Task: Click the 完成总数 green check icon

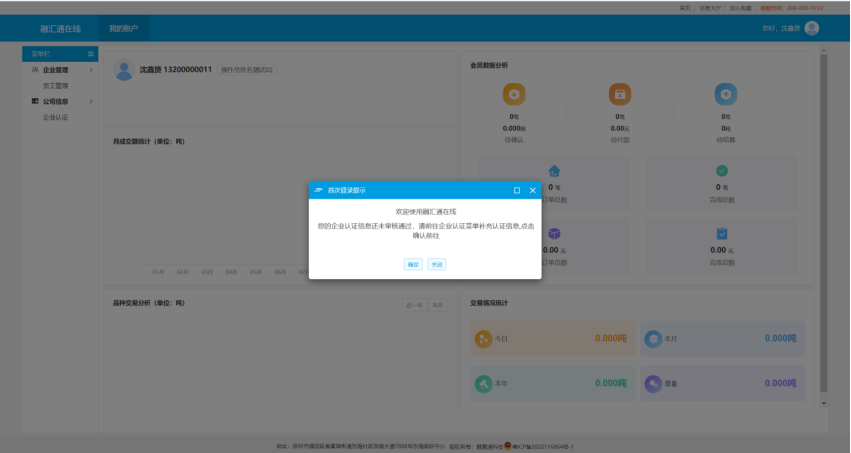Action: click(722, 171)
